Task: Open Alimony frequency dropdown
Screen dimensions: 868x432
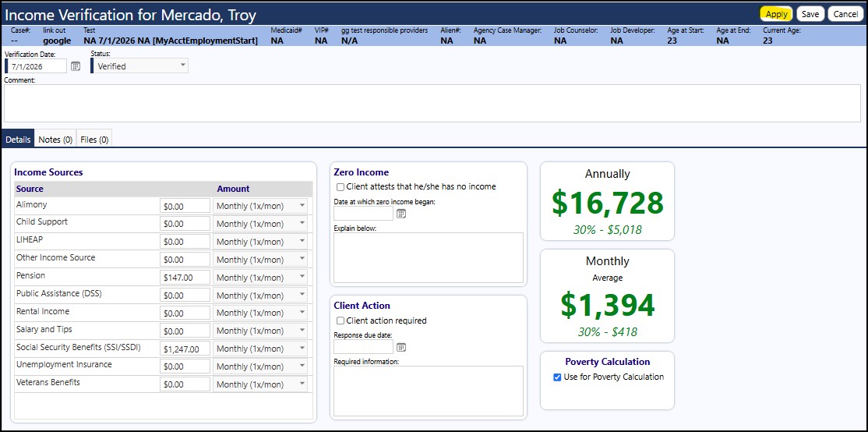Action: (260, 206)
